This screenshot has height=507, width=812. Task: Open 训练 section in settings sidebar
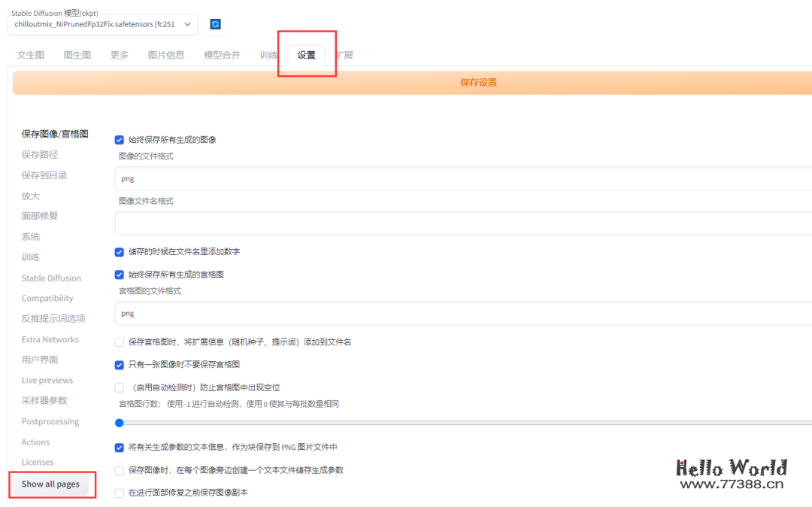coord(31,257)
